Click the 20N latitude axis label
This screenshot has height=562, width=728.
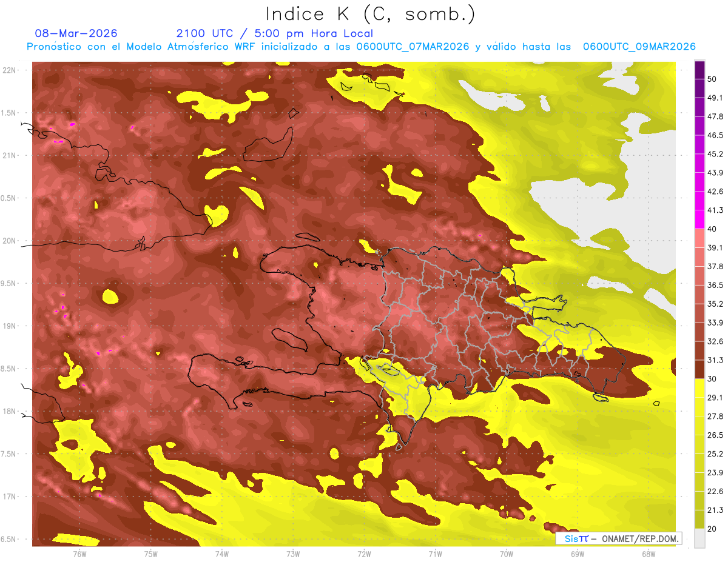[x=10, y=241]
